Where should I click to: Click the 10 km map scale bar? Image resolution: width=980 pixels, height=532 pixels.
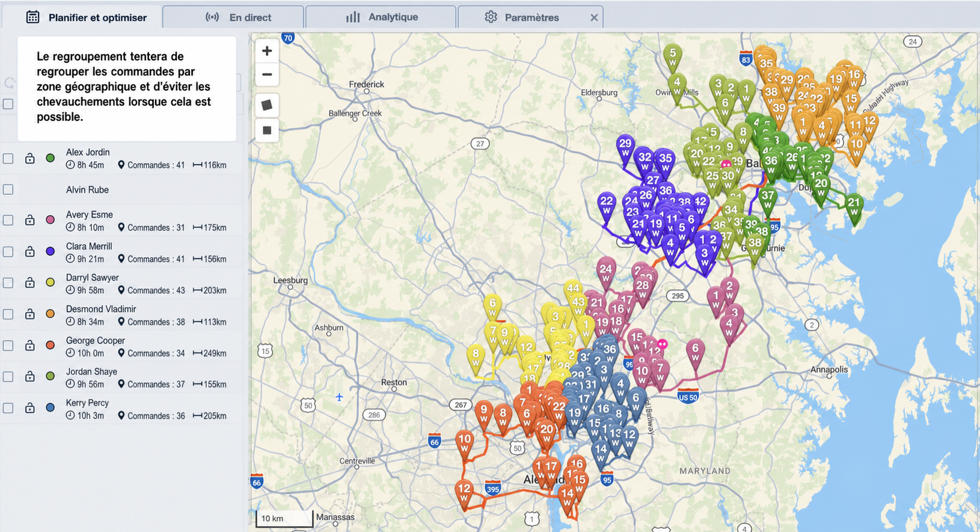284,519
